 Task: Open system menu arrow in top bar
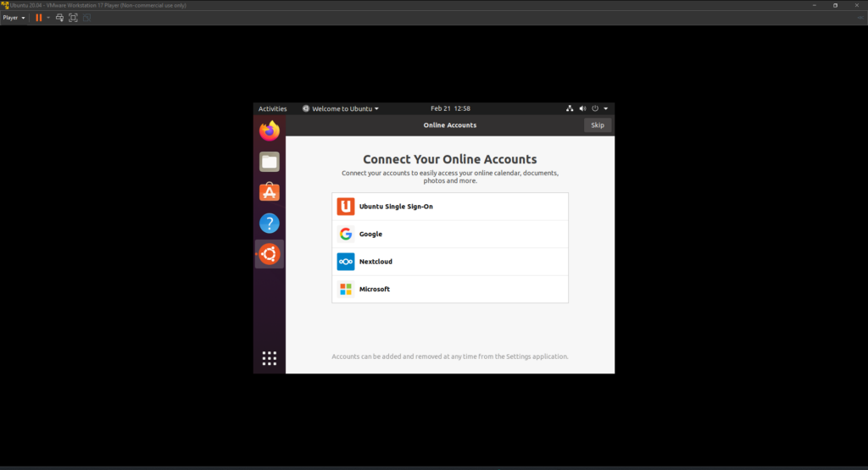(606, 108)
